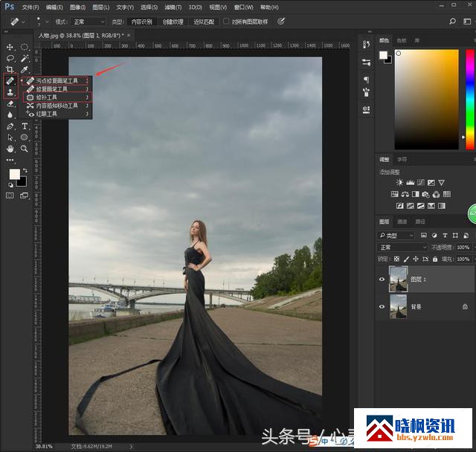Toggle pressure for size icon
Viewport: 476px width, 452px height.
click(281, 22)
